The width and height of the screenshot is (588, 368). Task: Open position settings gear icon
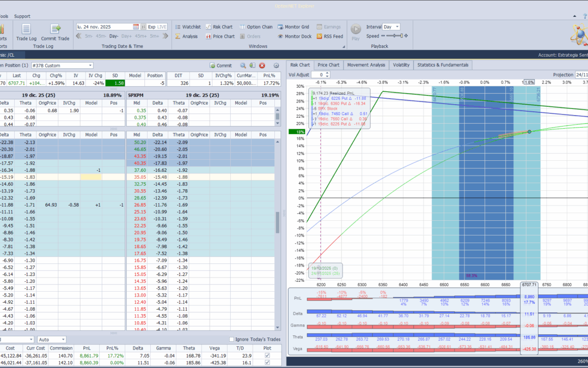277,65
